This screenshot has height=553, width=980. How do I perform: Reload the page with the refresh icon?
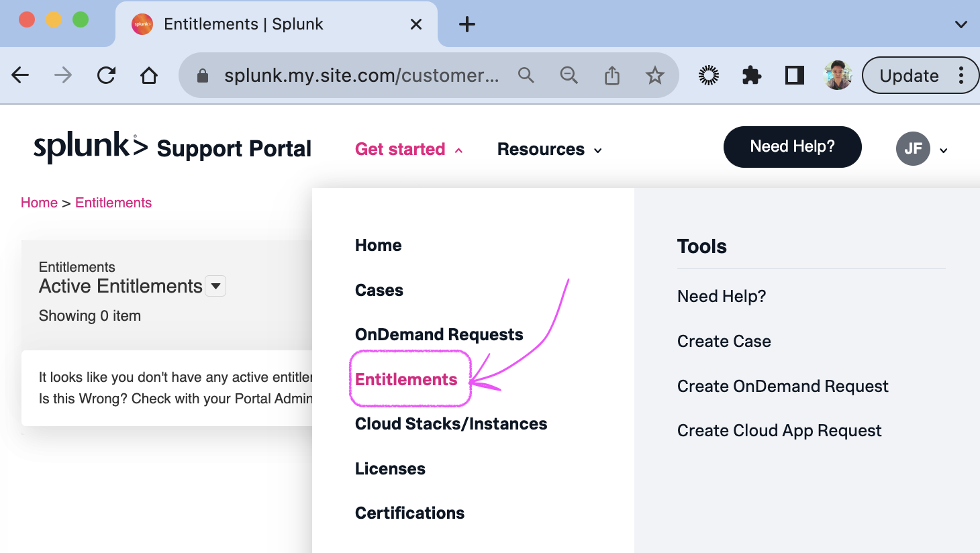tap(106, 75)
